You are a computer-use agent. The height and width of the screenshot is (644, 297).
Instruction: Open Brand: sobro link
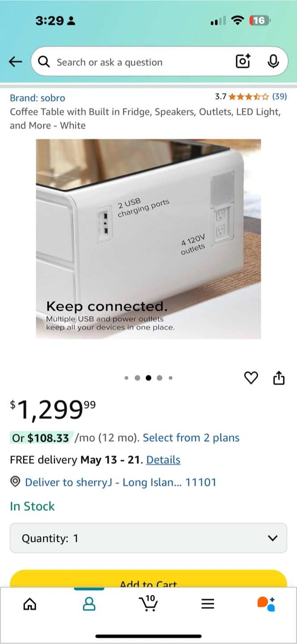pyautogui.click(x=38, y=98)
